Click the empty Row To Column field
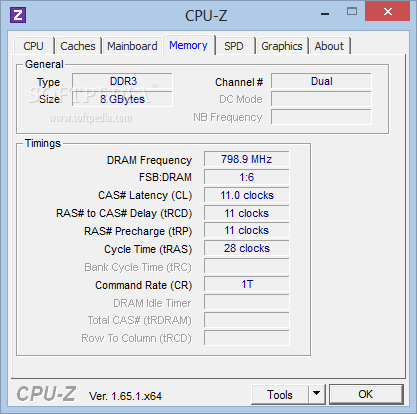The height and width of the screenshot is (414, 417). tap(247, 338)
